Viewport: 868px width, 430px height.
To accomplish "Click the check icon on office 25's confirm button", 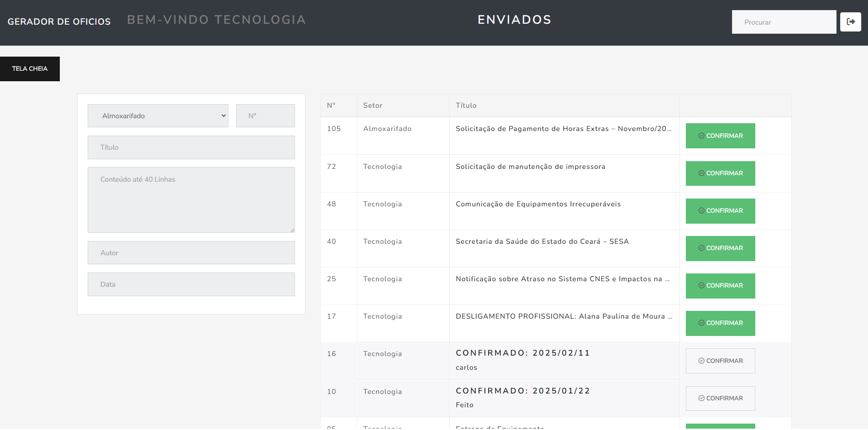I will click(x=701, y=285).
